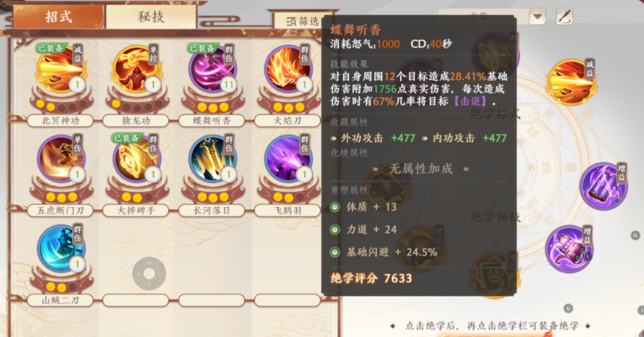The width and height of the screenshot is (644, 337).
Task: Select the 五虎断门刀 skill icon
Action: coord(61,159)
